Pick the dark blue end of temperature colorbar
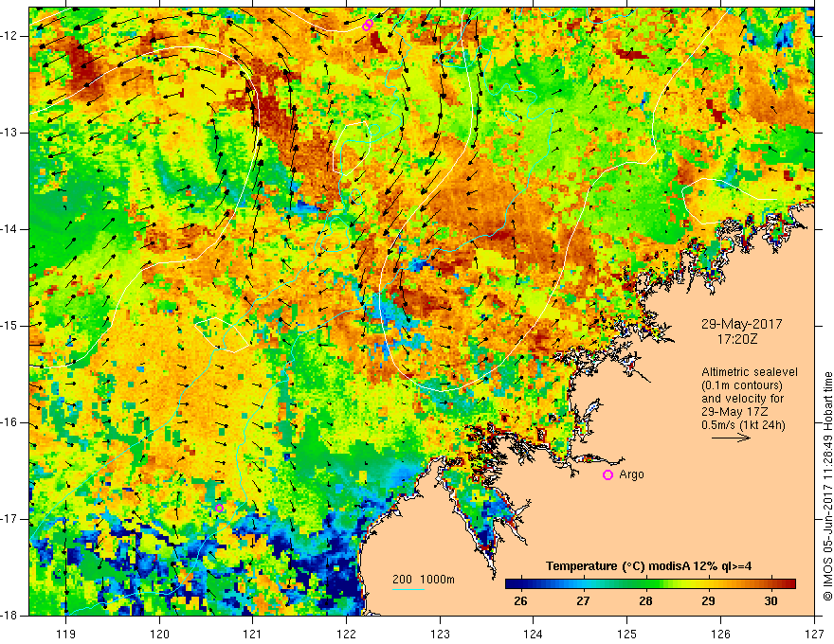This screenshot has width=834, height=644. 509,584
